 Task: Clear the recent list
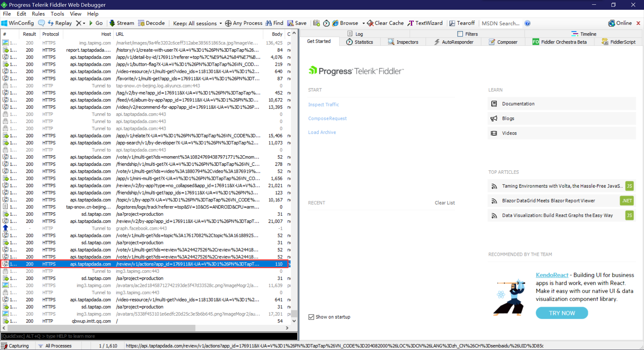tap(445, 203)
